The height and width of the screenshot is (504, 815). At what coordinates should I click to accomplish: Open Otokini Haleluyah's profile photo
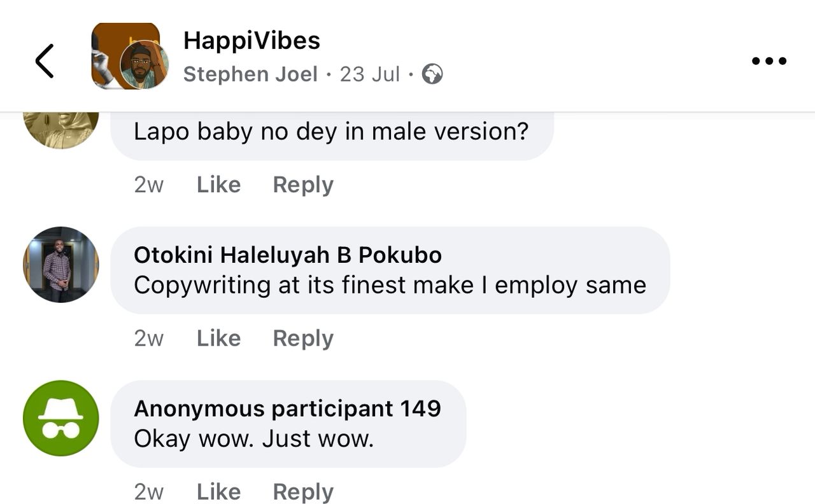(61, 264)
